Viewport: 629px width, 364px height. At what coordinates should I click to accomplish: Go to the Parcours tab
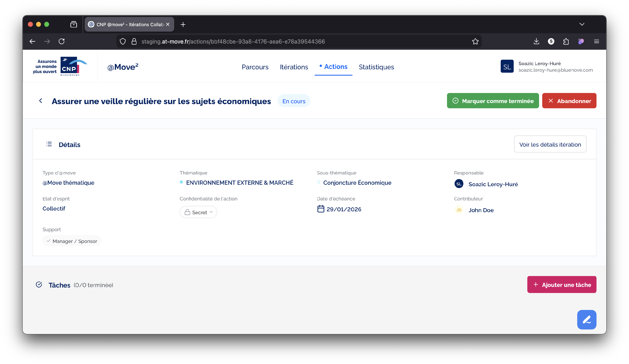click(x=255, y=67)
